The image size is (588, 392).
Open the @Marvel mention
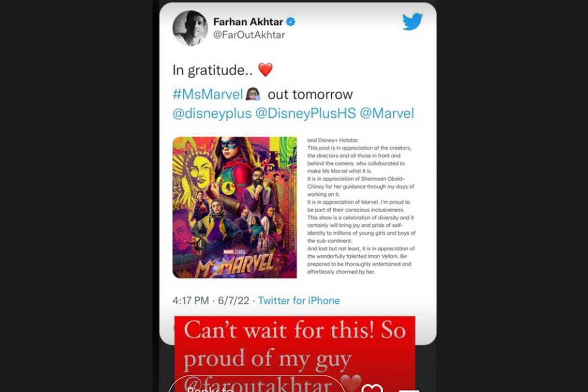click(x=387, y=114)
